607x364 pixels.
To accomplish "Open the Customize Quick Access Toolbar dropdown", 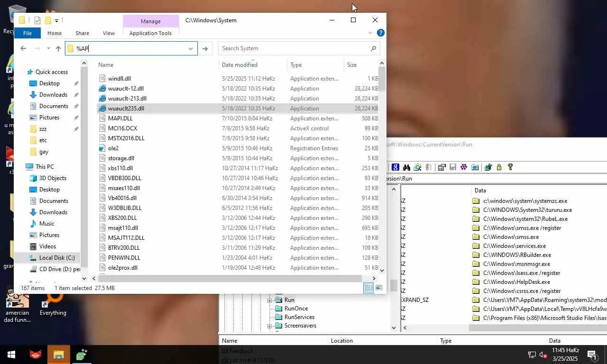I will click(56, 20).
